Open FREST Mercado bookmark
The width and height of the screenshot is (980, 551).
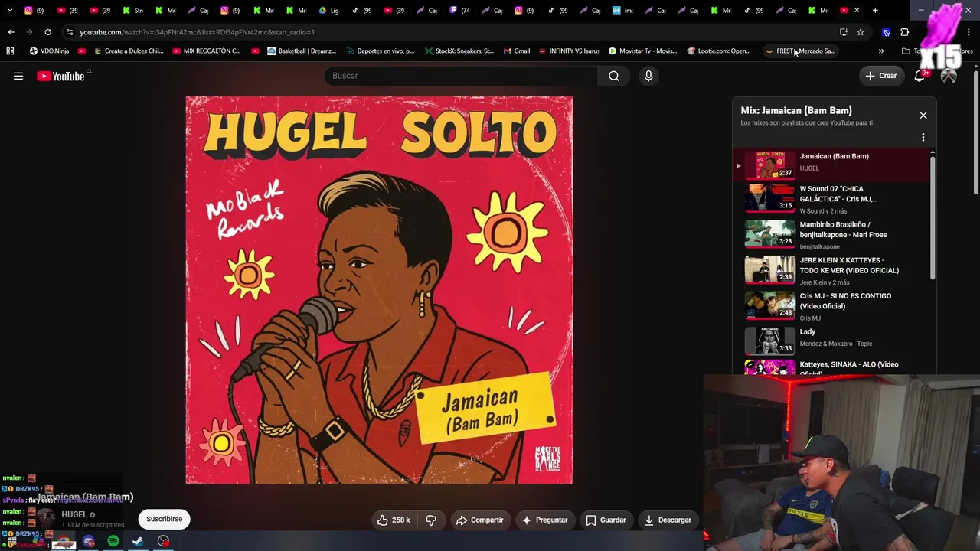point(801,51)
